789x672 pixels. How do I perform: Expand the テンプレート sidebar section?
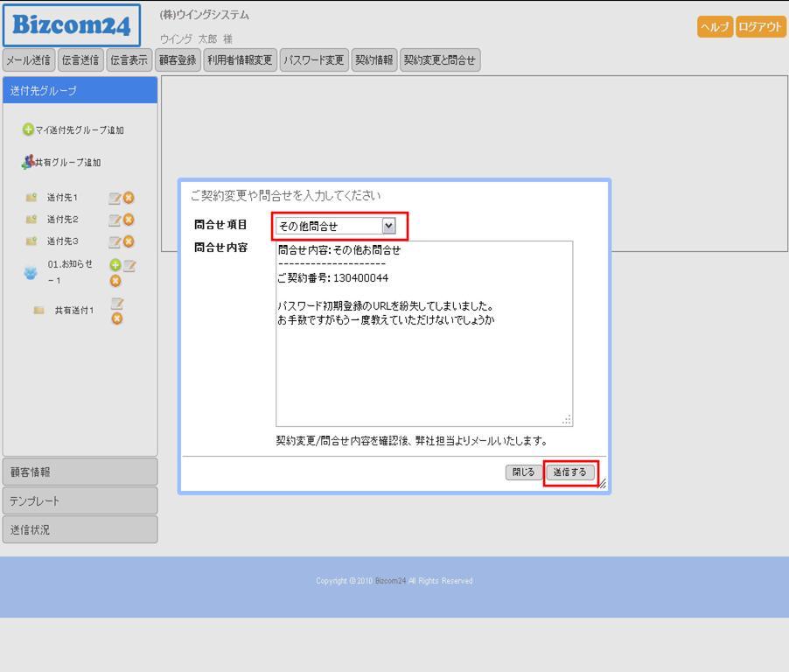pyautogui.click(x=80, y=501)
